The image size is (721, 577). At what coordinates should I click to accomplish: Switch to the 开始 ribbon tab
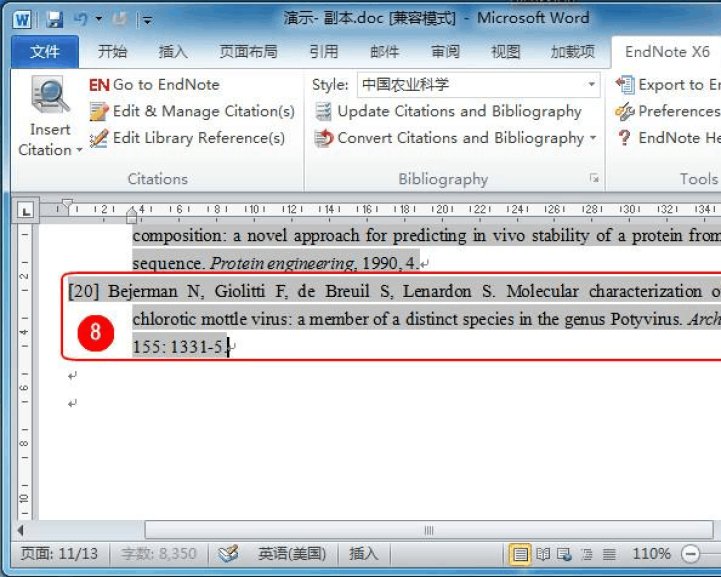point(112,51)
